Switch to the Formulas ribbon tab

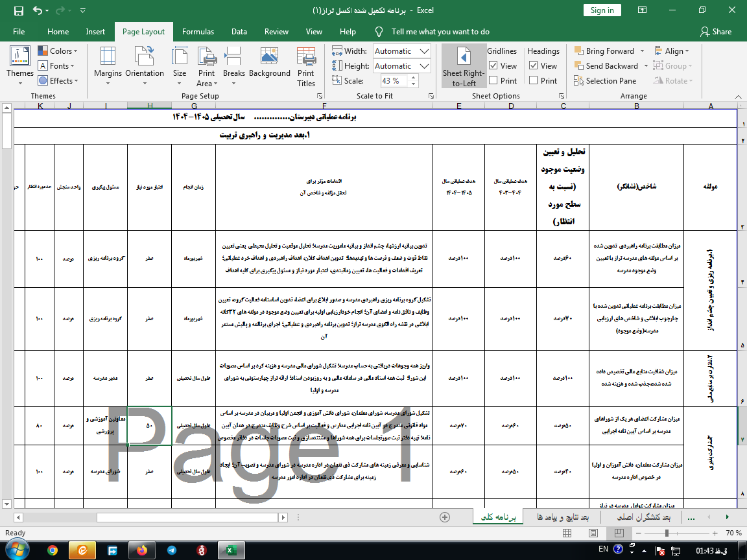pyautogui.click(x=198, y=32)
